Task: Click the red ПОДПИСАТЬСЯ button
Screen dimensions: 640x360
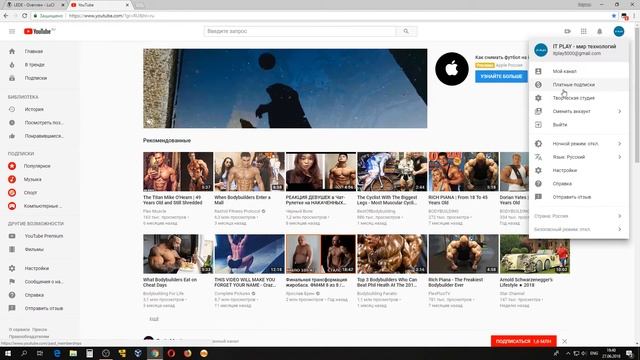Action: click(x=523, y=341)
